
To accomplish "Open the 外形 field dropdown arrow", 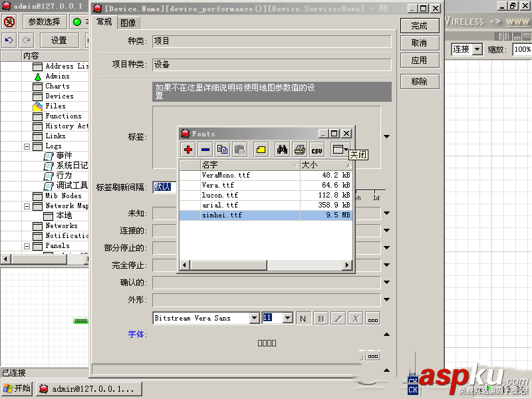I will (386, 300).
